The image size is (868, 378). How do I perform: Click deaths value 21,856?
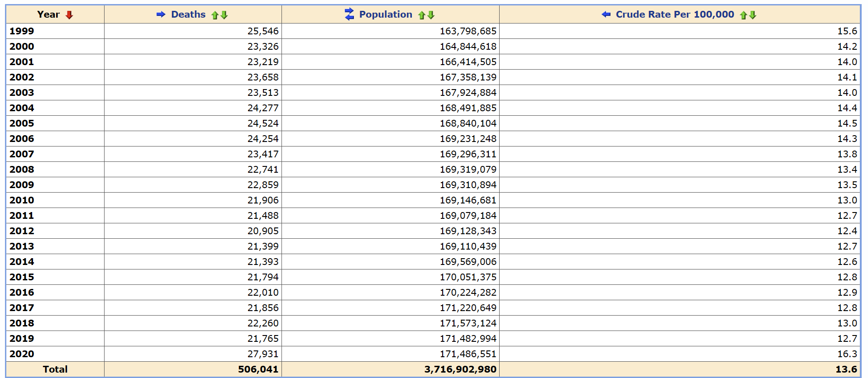pos(263,308)
